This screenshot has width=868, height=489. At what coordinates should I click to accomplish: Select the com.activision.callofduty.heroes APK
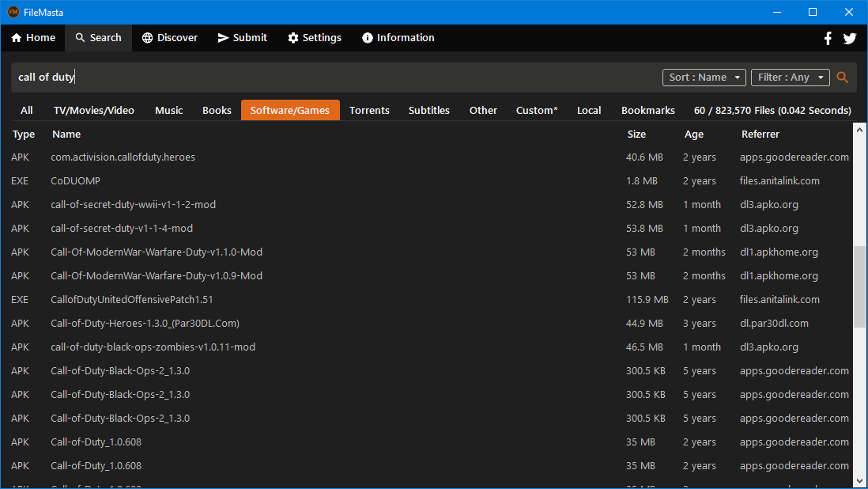(123, 157)
